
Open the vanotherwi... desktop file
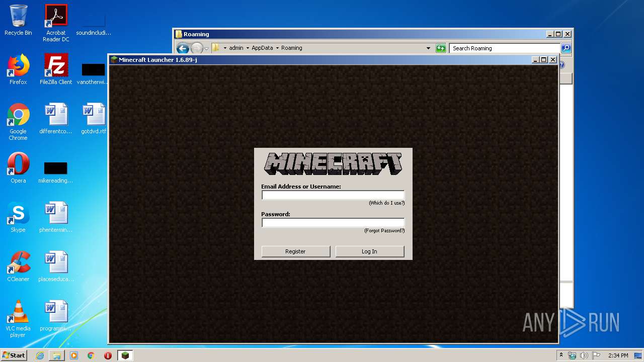click(94, 73)
